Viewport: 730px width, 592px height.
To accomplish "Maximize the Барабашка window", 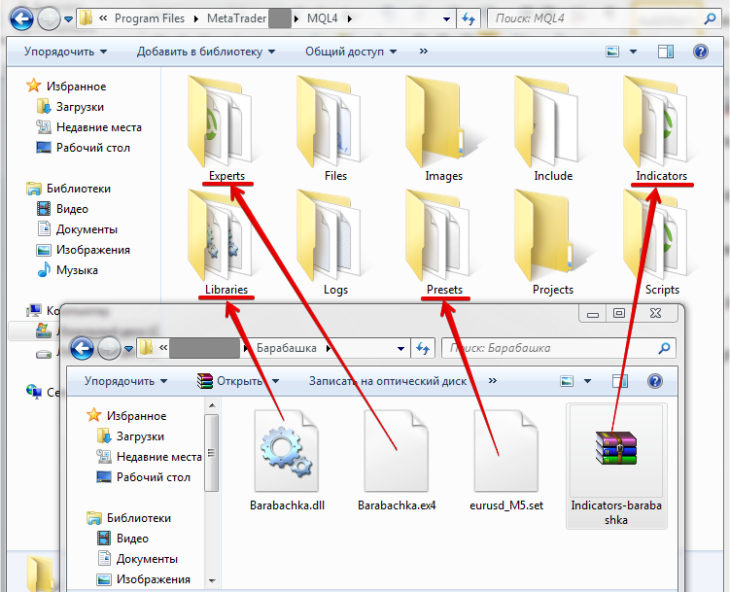I will tap(619, 313).
